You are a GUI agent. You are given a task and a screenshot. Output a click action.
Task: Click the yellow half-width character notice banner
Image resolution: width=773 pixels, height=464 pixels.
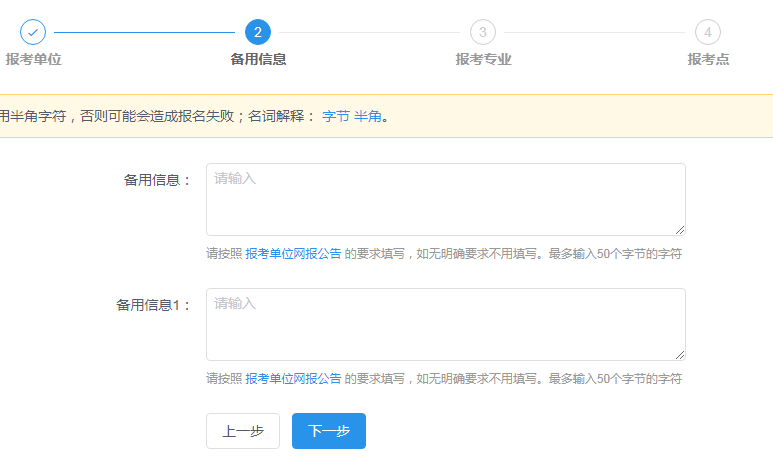[386, 116]
